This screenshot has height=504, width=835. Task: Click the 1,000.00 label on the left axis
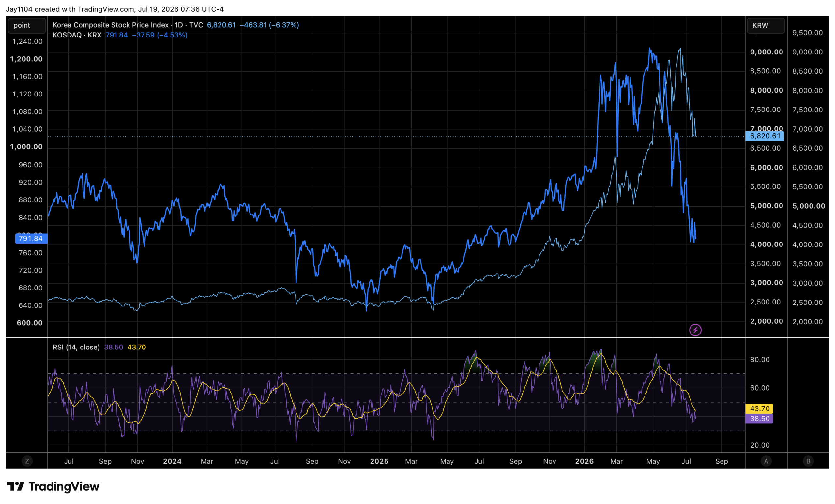coord(26,147)
